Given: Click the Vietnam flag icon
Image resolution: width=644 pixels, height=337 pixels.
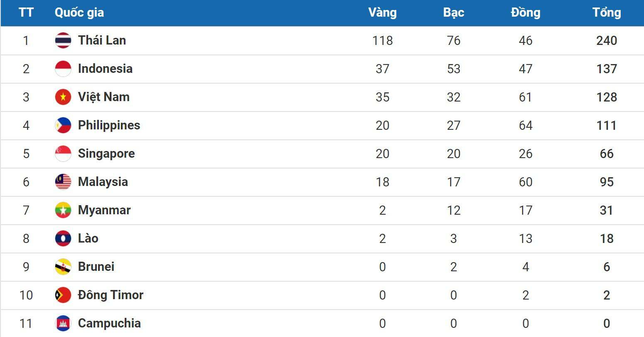Looking at the screenshot, I should click(63, 97).
